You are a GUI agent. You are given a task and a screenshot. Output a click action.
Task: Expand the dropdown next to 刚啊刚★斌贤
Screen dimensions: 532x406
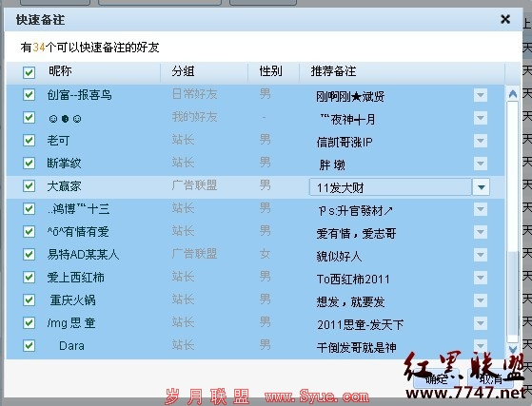[481, 95]
